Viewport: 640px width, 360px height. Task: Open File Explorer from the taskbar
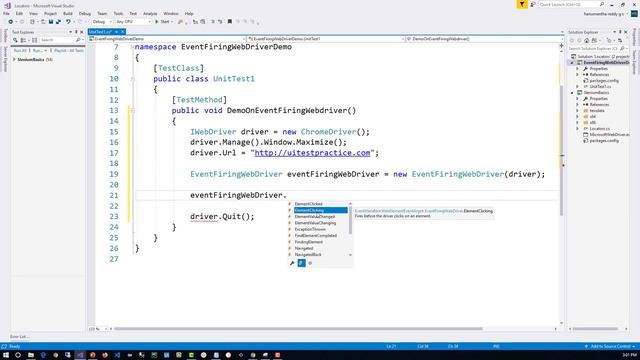[x=31, y=355]
